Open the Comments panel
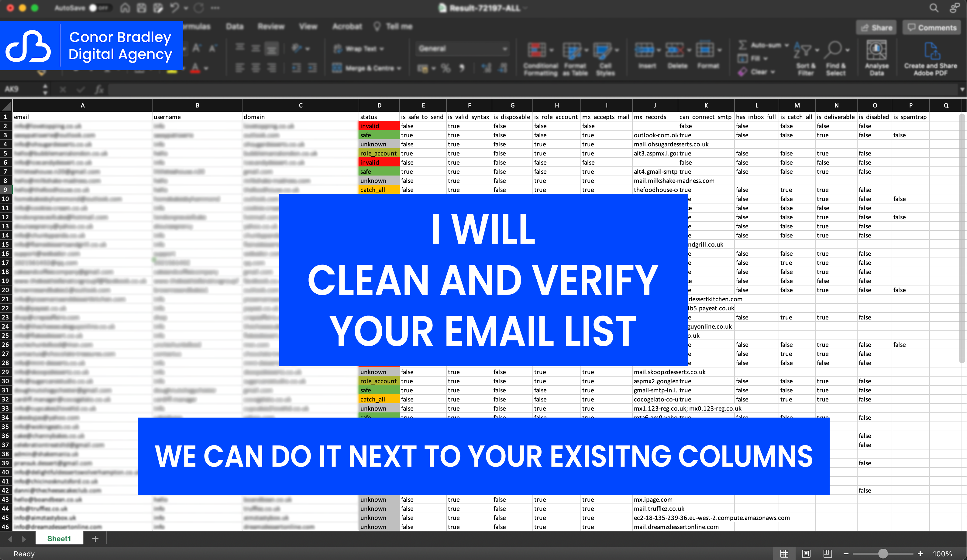Image resolution: width=967 pixels, height=560 pixels. click(932, 27)
